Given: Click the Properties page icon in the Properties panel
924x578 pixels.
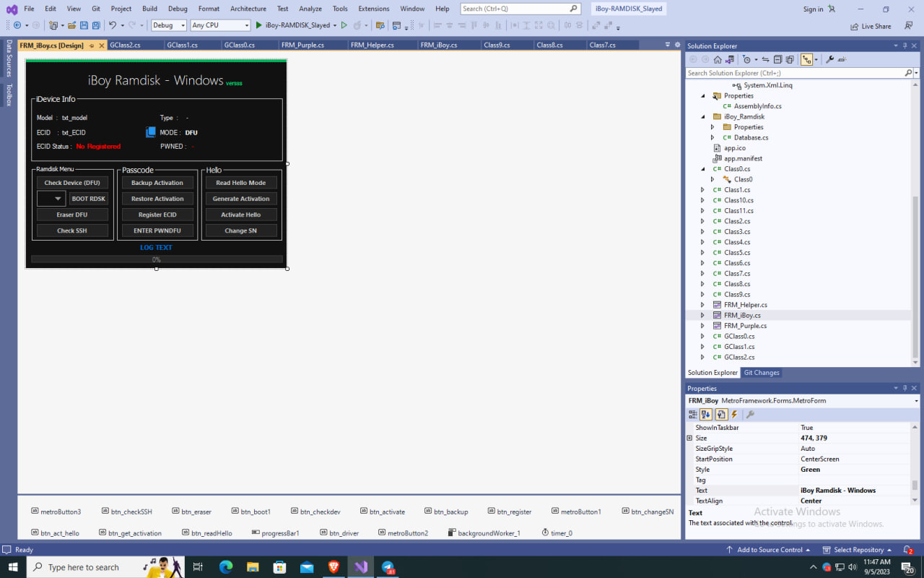Looking at the screenshot, I should [720, 415].
